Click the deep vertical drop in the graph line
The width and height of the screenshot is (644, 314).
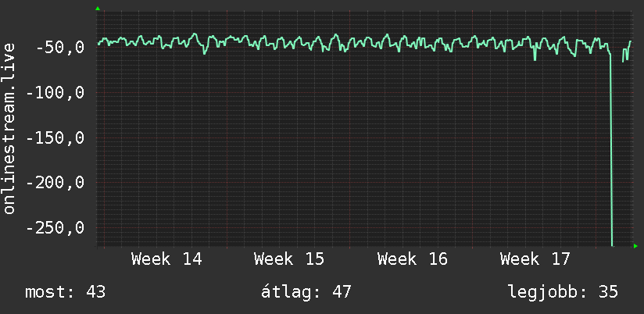coord(611,150)
